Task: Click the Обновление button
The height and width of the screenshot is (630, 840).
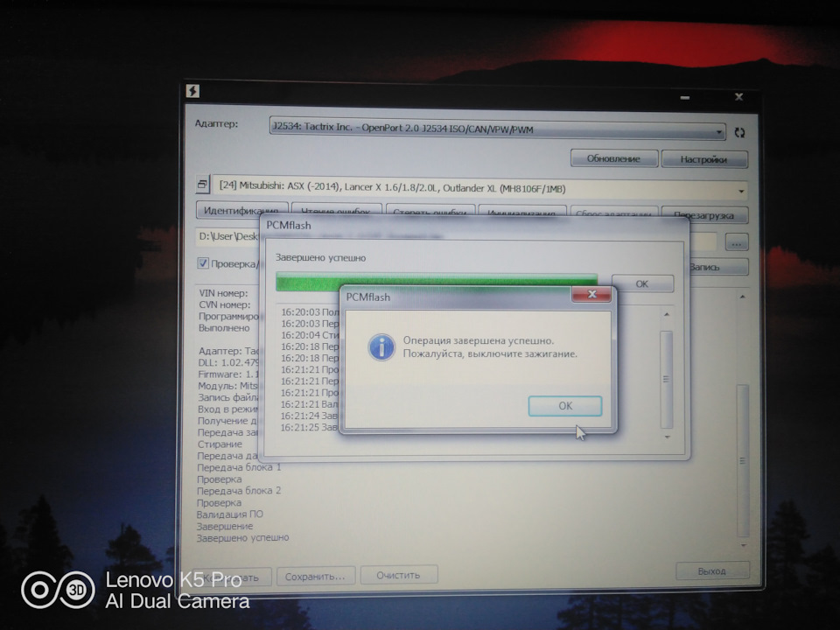Action: [x=614, y=158]
